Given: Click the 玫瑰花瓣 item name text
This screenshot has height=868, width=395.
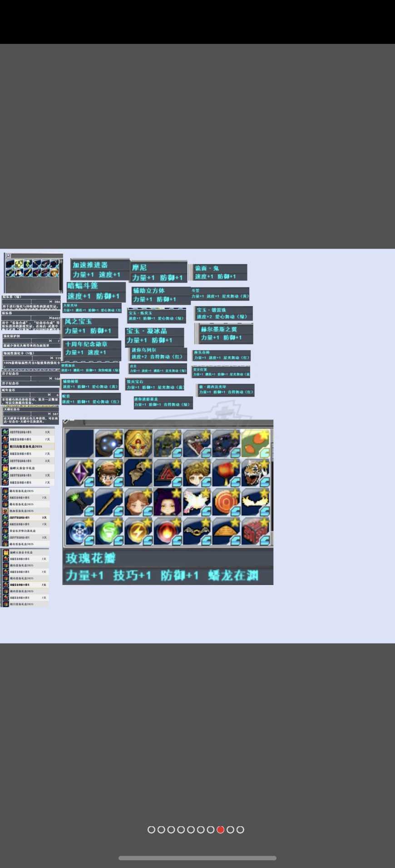Looking at the screenshot, I should (91, 558).
